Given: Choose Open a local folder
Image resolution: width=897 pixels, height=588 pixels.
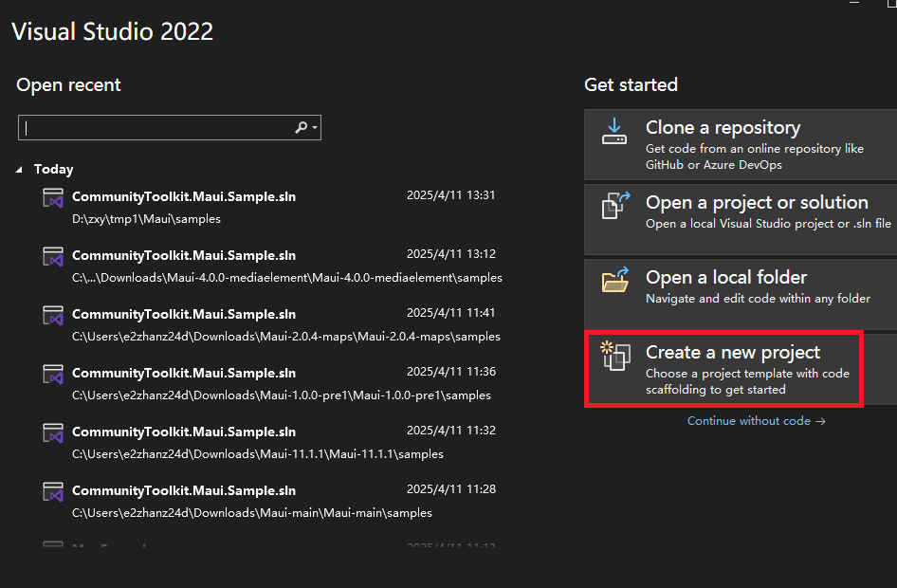Looking at the screenshot, I should coord(741,295).
